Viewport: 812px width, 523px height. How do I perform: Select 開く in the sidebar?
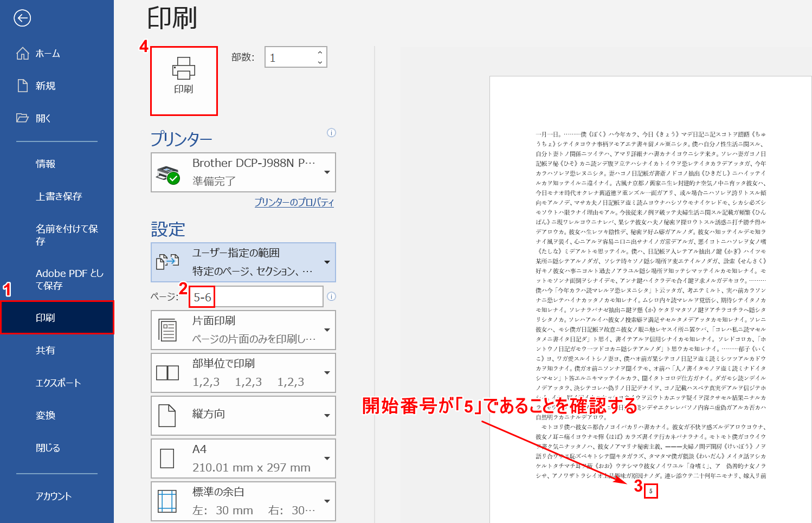[57, 118]
